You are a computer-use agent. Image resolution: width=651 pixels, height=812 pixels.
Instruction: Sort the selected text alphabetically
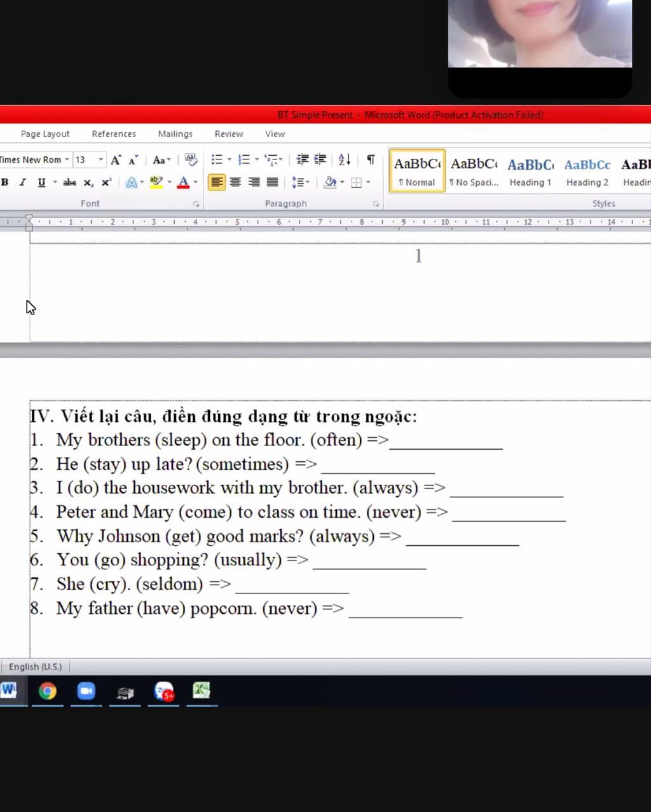point(344,160)
